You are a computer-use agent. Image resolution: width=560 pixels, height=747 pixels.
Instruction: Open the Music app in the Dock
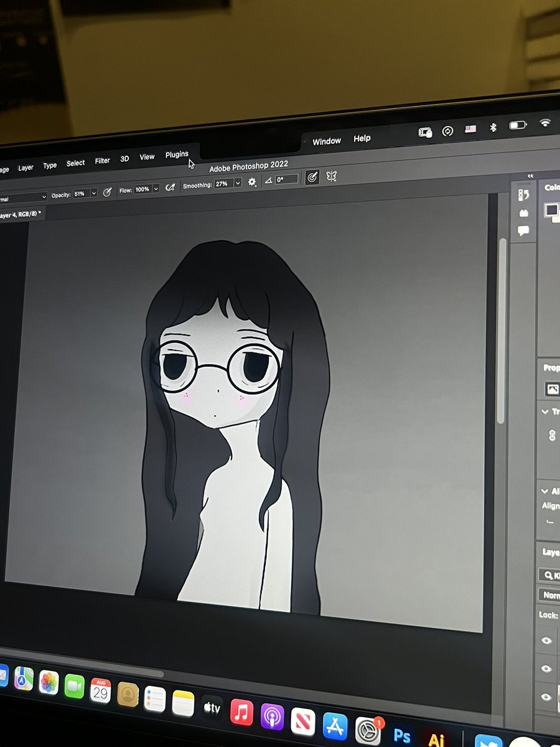[241, 712]
